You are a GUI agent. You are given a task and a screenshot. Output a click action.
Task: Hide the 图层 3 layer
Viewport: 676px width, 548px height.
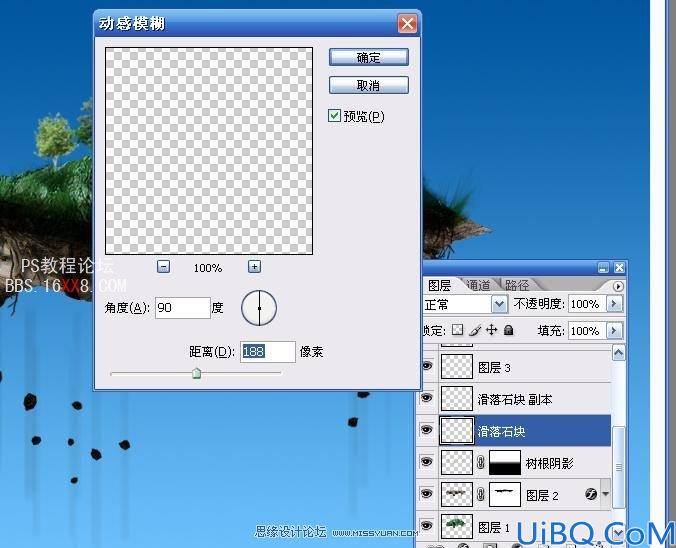pos(426,366)
